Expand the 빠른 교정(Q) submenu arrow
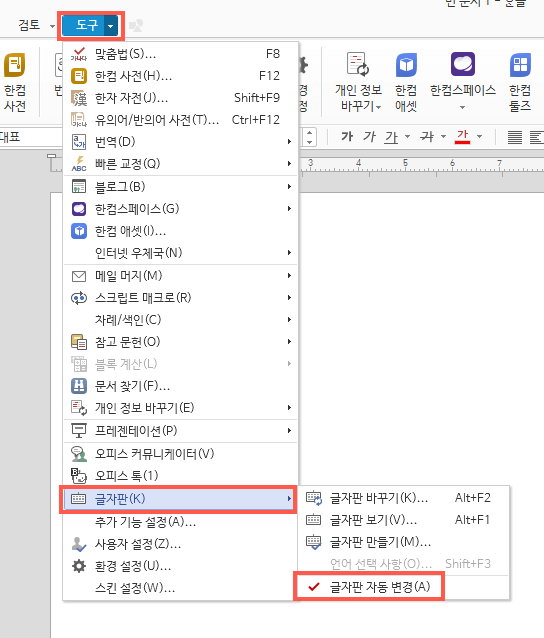This screenshot has height=638, width=544. pyautogui.click(x=289, y=164)
